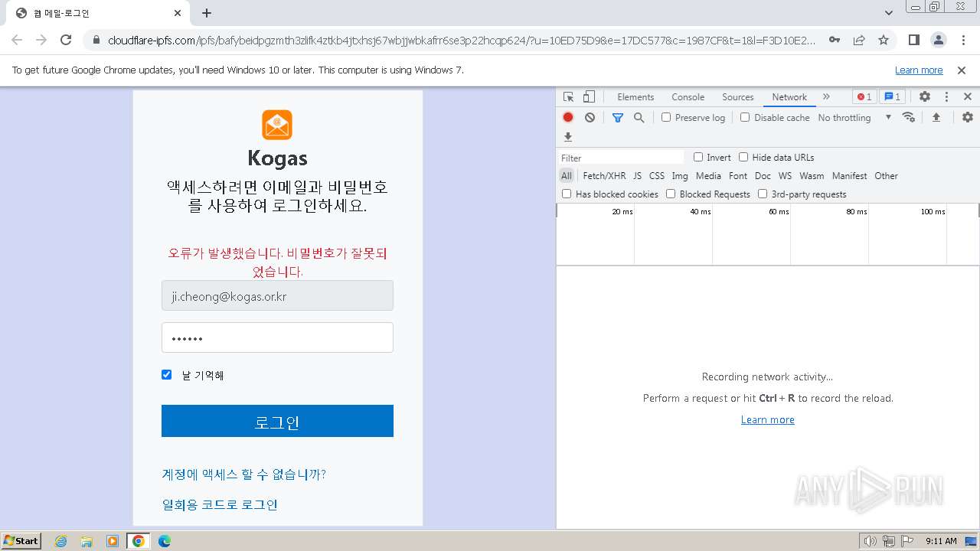Enable the Disable cache checkbox
The height and width of the screenshot is (551, 980).
pos(745,117)
